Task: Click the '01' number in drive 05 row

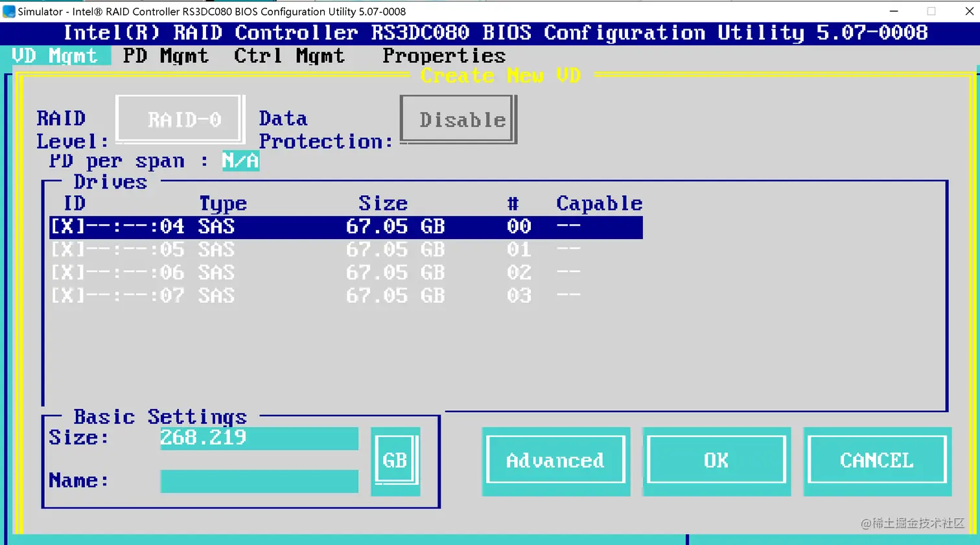Action: [519, 250]
